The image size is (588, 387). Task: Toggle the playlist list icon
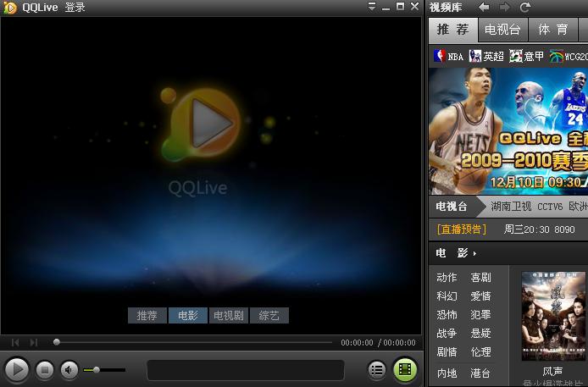pyautogui.click(x=376, y=370)
